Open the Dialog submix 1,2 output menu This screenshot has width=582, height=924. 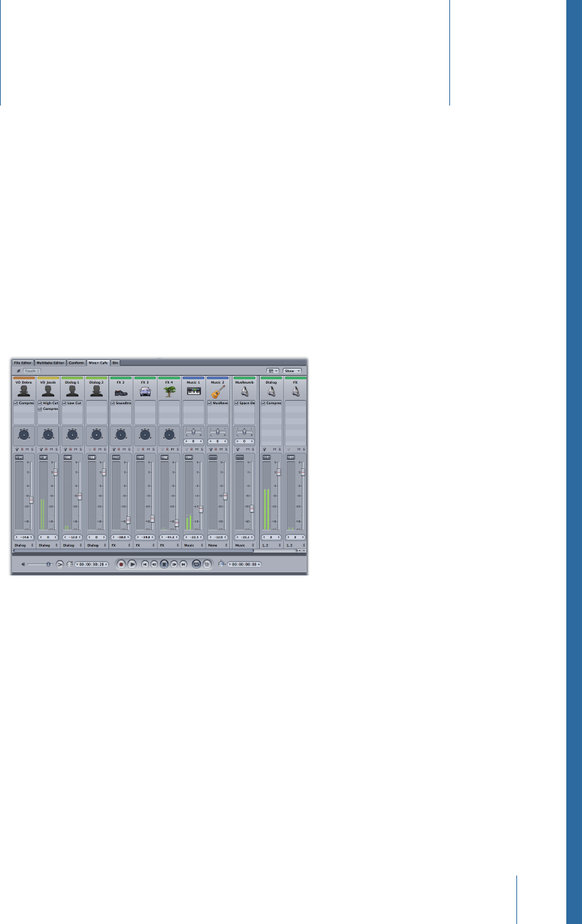click(x=271, y=545)
